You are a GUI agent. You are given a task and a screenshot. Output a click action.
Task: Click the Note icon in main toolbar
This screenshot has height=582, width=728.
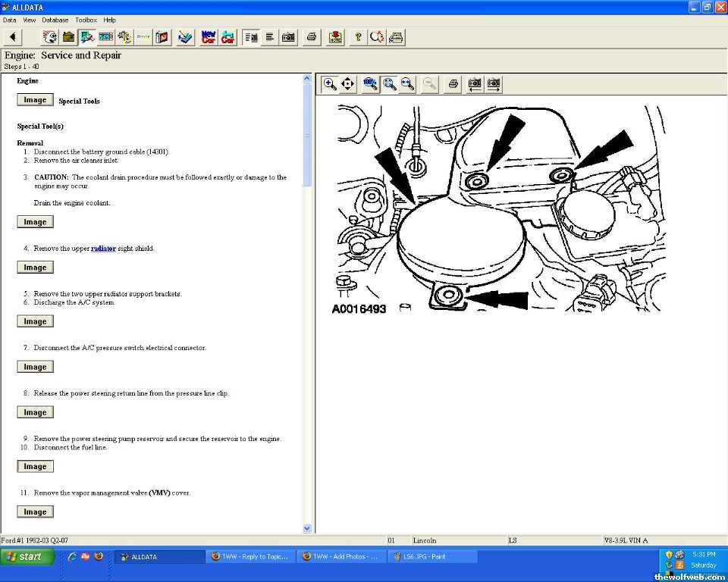click(334, 37)
